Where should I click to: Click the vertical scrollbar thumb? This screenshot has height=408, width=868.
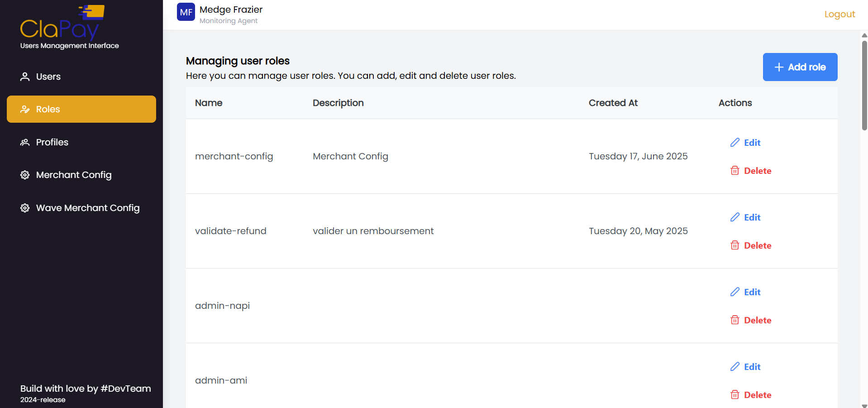864,85
